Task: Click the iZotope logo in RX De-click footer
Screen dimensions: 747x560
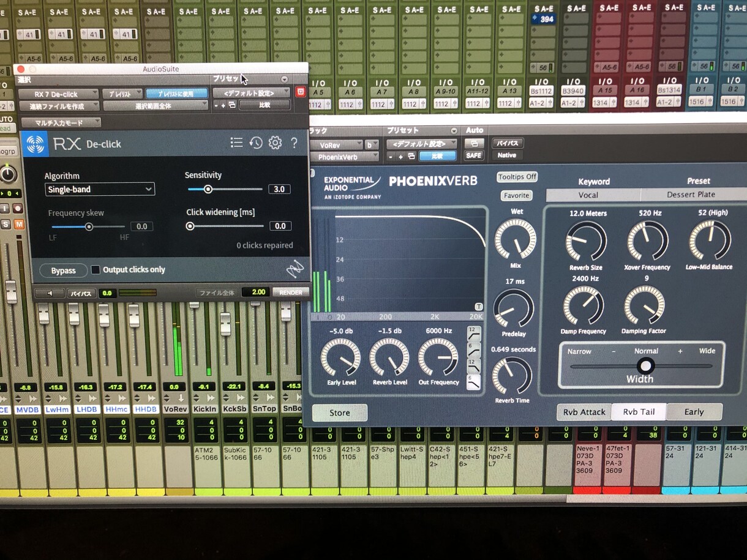Action: coord(295,269)
